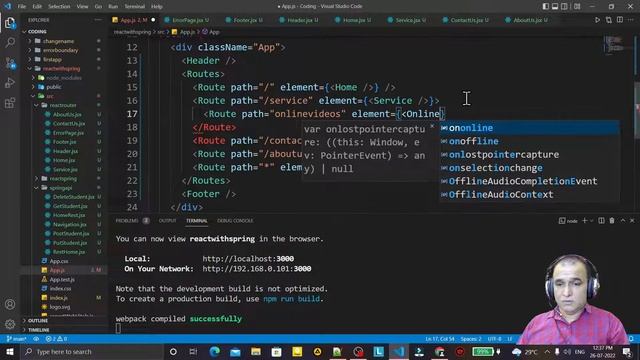Click Spaces: 2 in status bar

[471, 339]
